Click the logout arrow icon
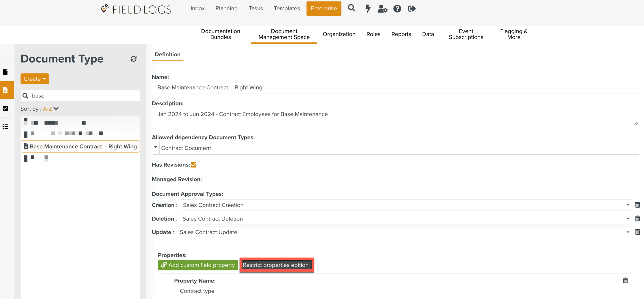The height and width of the screenshot is (299, 644). [x=411, y=9]
